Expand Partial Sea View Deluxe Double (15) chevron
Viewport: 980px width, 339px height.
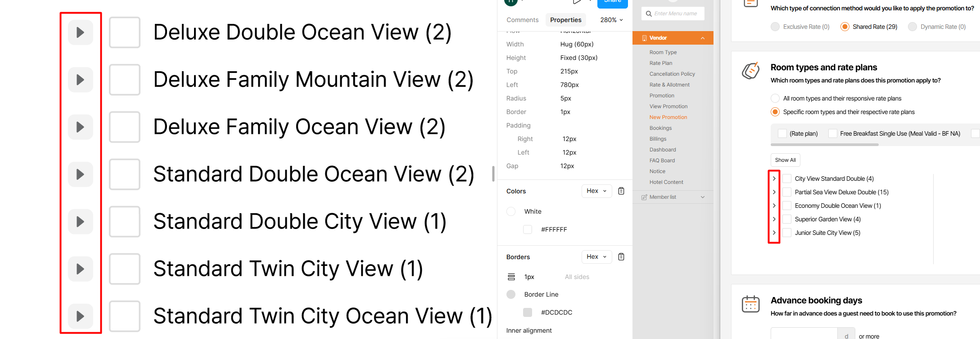pyautogui.click(x=774, y=192)
